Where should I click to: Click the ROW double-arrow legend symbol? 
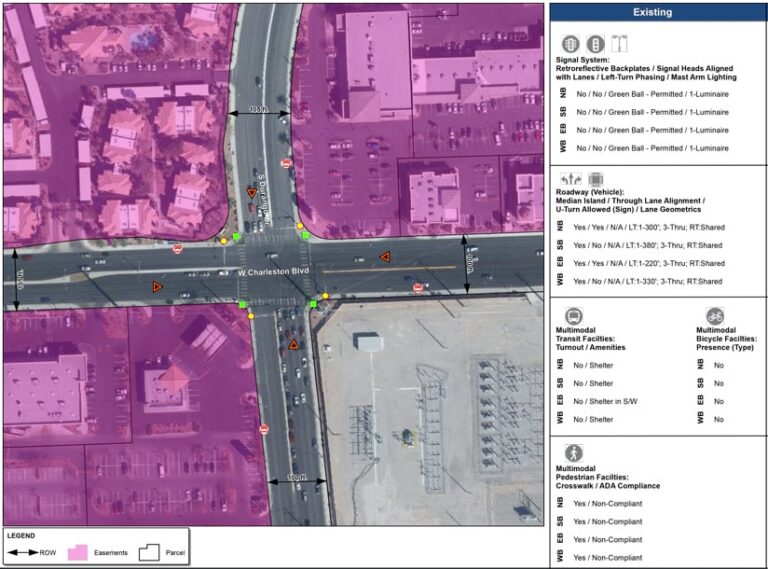click(23, 552)
